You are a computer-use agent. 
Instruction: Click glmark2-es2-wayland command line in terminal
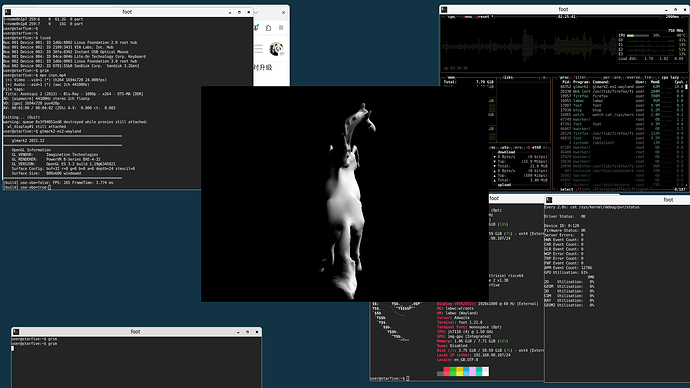(x=42, y=131)
